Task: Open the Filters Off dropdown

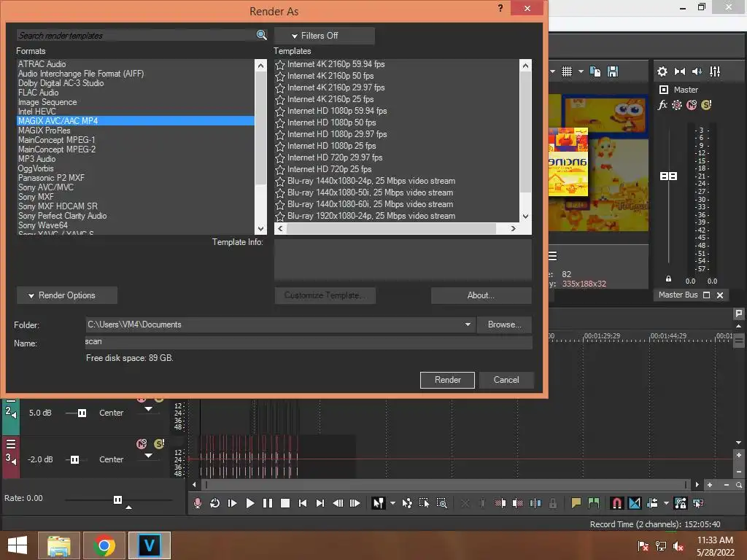Action: 324,36
